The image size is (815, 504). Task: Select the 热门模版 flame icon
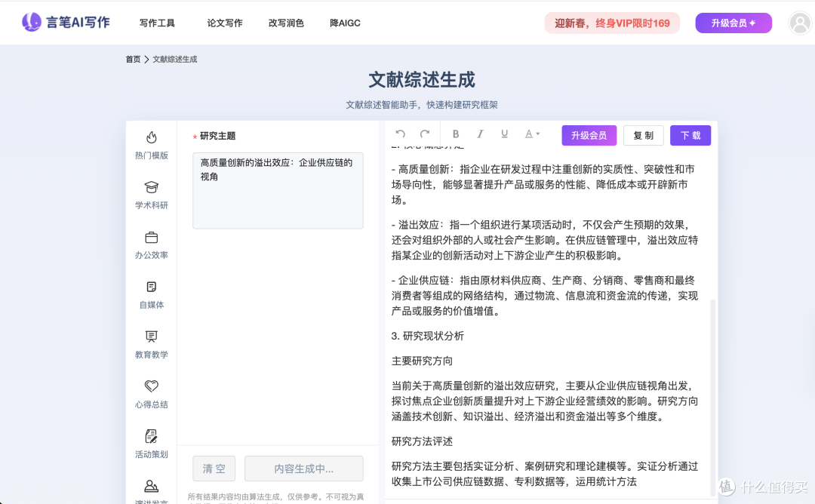(151, 137)
